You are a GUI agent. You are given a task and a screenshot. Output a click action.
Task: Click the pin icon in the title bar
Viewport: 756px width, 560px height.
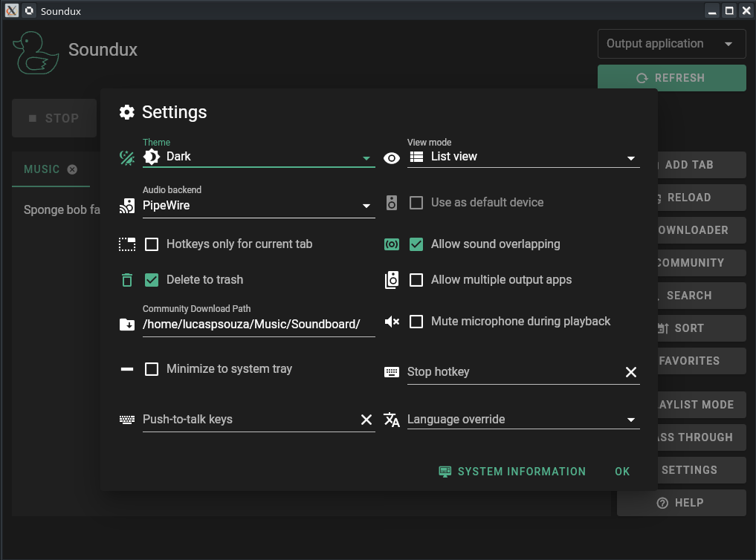pos(30,10)
